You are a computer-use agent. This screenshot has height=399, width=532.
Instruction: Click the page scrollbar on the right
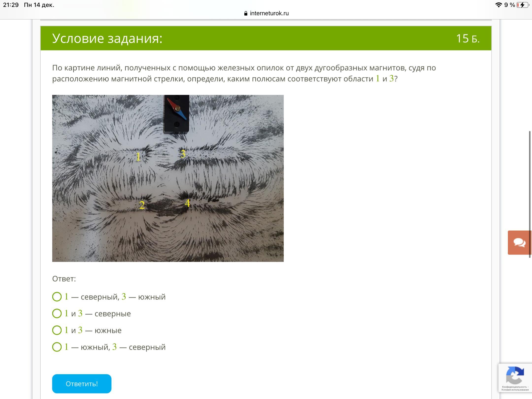pos(530,195)
